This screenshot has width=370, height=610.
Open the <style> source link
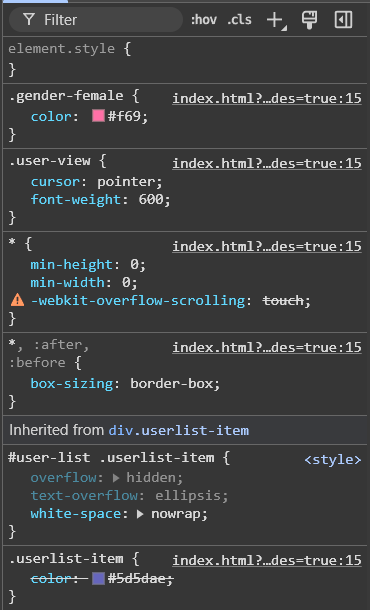(x=333, y=459)
